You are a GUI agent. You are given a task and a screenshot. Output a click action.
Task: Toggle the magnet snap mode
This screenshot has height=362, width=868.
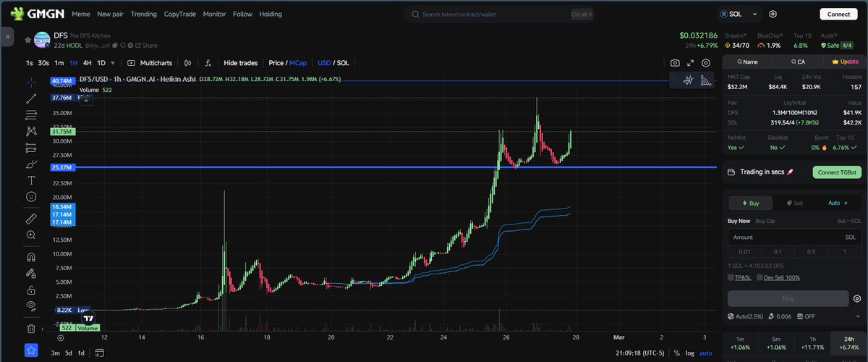31,256
